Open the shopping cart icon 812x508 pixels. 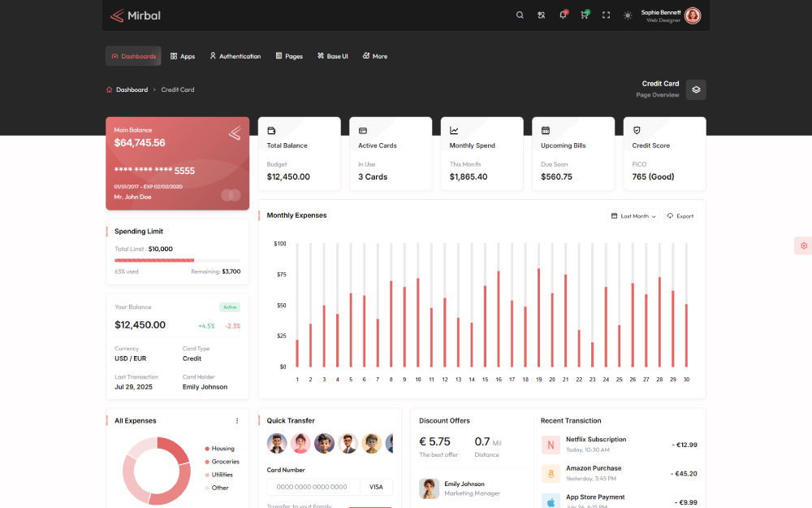[584, 15]
